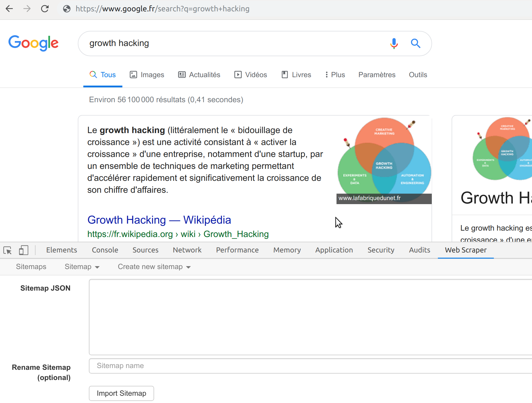
Task: Reload the page with refresh icon
Action: click(45, 9)
